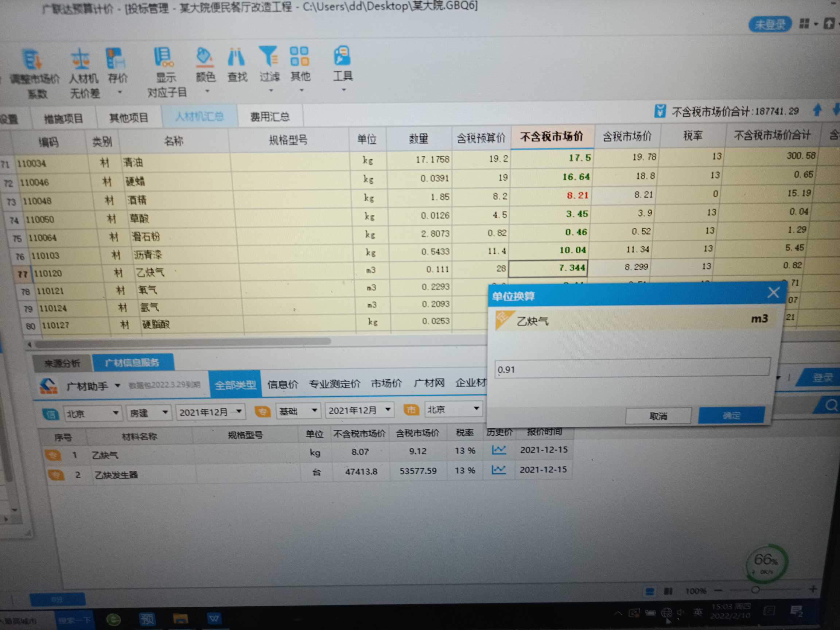Switch to the 其他项目 tab
The image size is (840, 630).
129,118
